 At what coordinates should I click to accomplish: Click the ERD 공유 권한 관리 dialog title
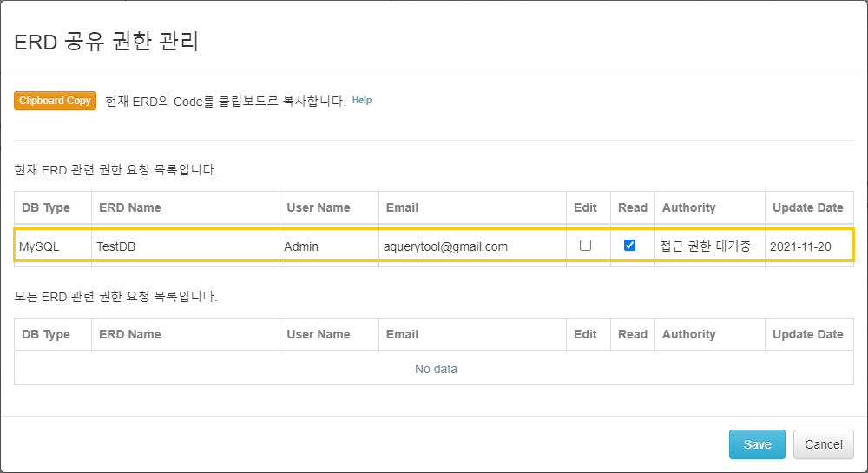pyautogui.click(x=107, y=41)
